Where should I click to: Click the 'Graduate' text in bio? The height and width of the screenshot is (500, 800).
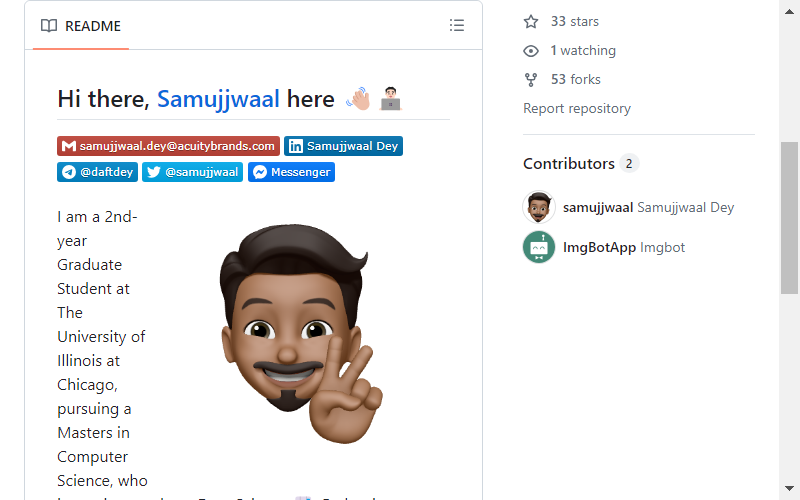coord(89,265)
